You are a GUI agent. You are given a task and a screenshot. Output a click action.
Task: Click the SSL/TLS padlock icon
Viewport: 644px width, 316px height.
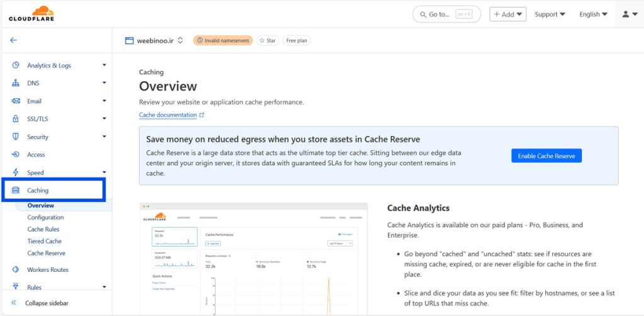click(x=16, y=119)
